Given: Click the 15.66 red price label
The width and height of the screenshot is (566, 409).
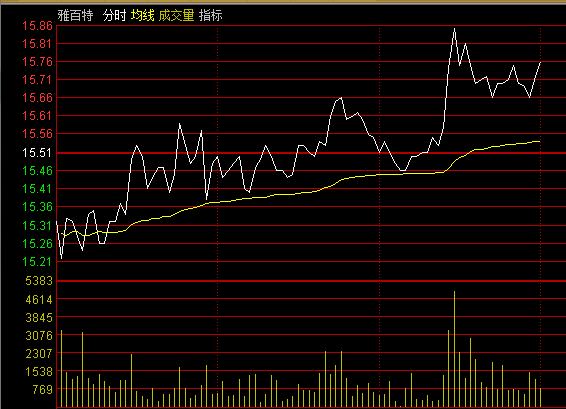Looking at the screenshot, I should pyautogui.click(x=38, y=98).
